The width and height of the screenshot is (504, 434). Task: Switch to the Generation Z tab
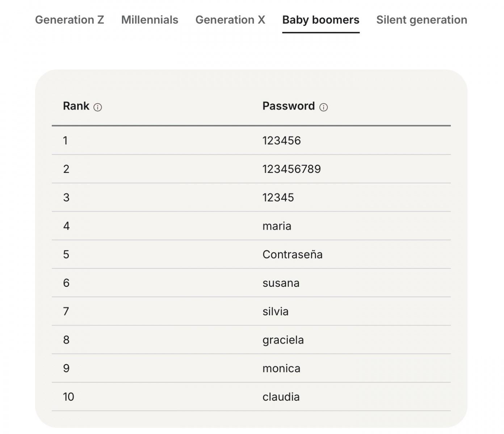tap(70, 20)
